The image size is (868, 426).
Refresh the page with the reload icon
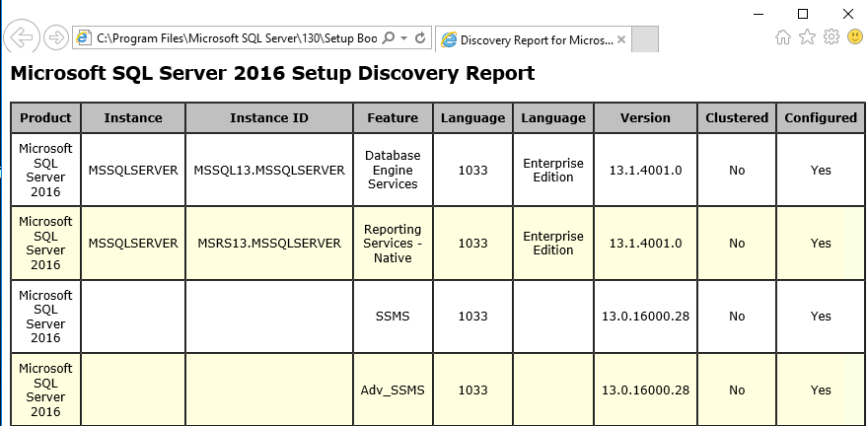coord(420,37)
